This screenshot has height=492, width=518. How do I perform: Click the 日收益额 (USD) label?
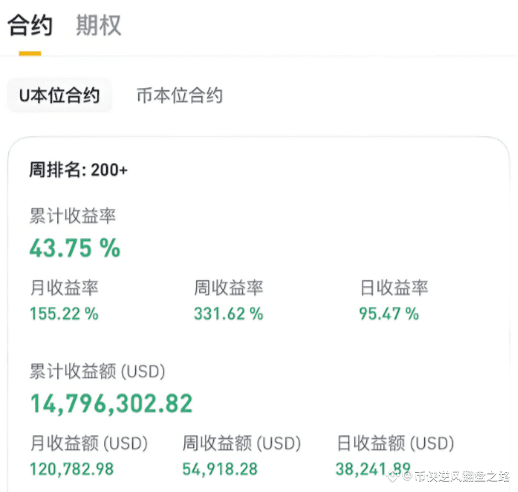click(x=395, y=443)
